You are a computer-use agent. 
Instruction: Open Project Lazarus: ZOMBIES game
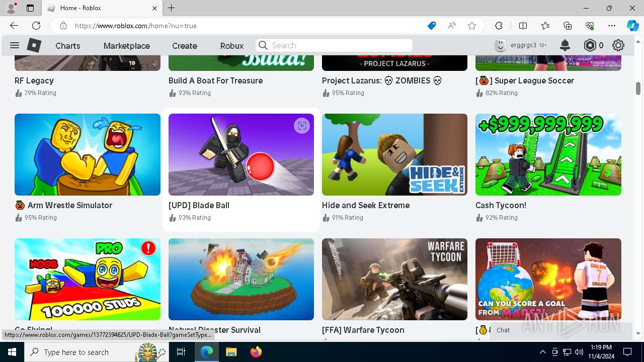pyautogui.click(x=382, y=80)
